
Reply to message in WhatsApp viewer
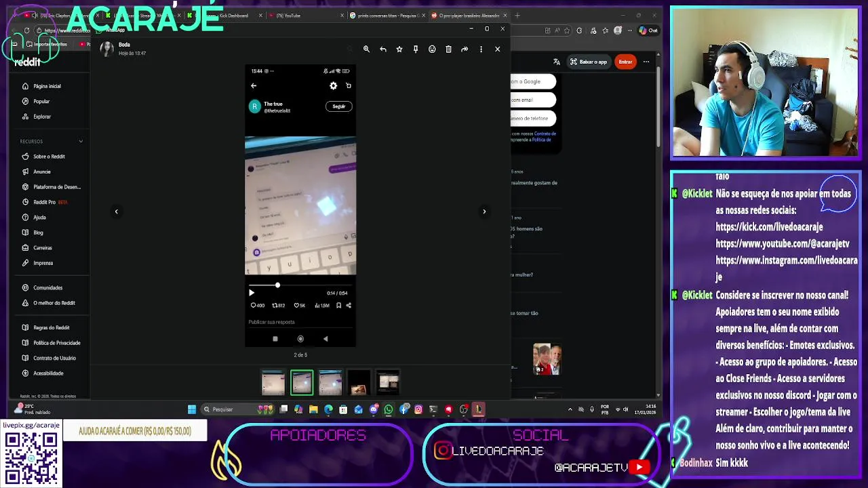tap(383, 49)
